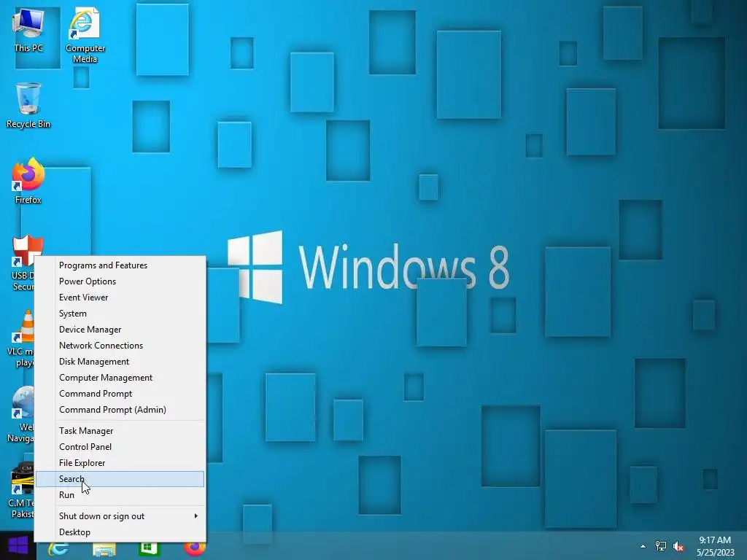The width and height of the screenshot is (747, 560).
Task: Open Event Viewer from the context menu
Action: click(x=120, y=297)
